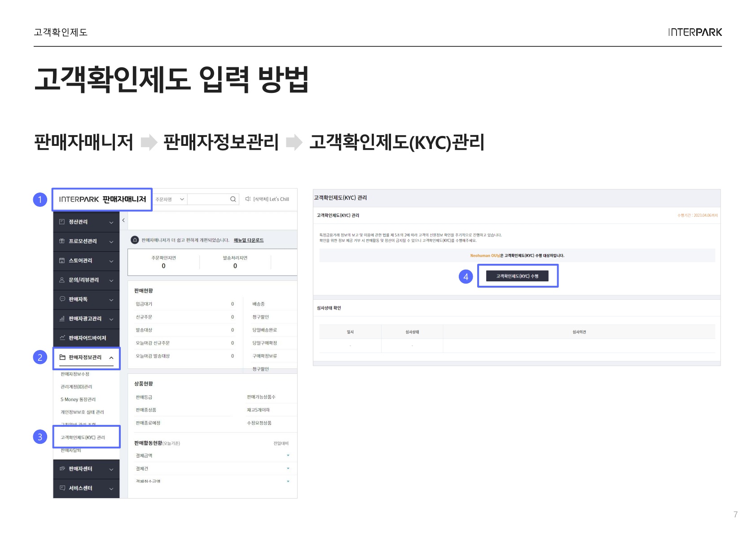Click the 수정요청상품 row
The width and height of the screenshot is (756, 534).
tap(271, 423)
